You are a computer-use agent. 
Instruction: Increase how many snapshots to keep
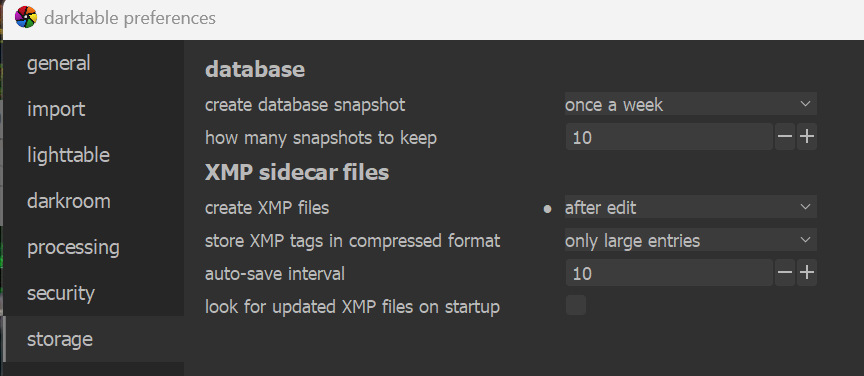tap(807, 137)
